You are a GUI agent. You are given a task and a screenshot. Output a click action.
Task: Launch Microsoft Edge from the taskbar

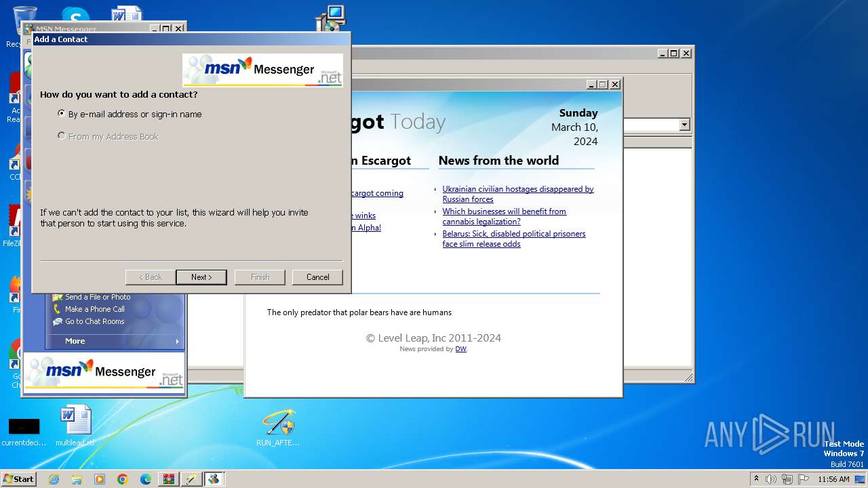[x=146, y=479]
